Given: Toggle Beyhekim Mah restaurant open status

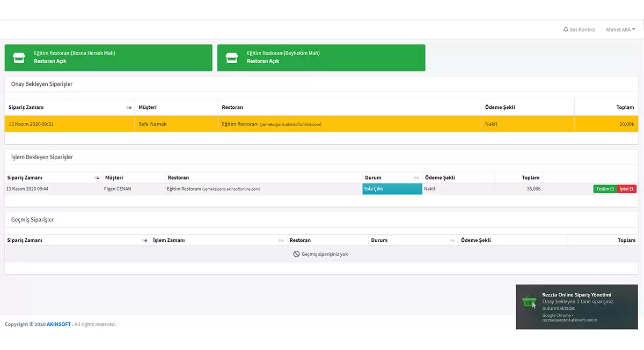Looking at the screenshot, I should tap(263, 61).
